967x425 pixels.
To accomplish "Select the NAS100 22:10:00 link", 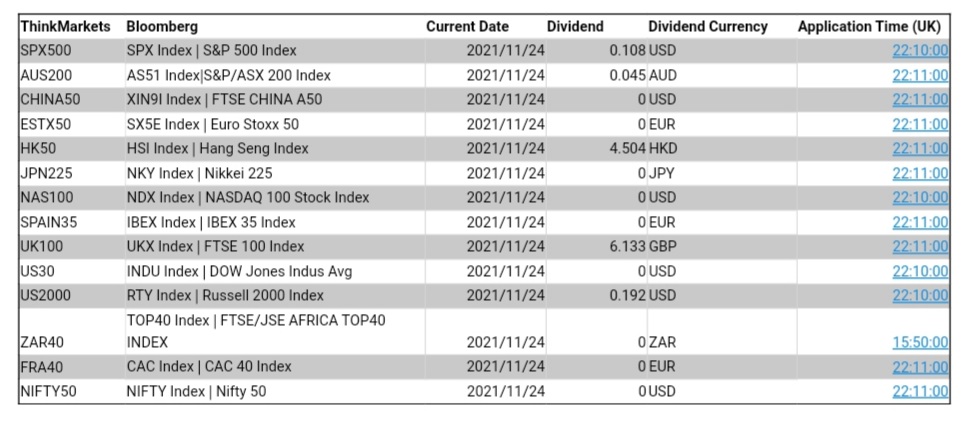I will pyautogui.click(x=920, y=198).
